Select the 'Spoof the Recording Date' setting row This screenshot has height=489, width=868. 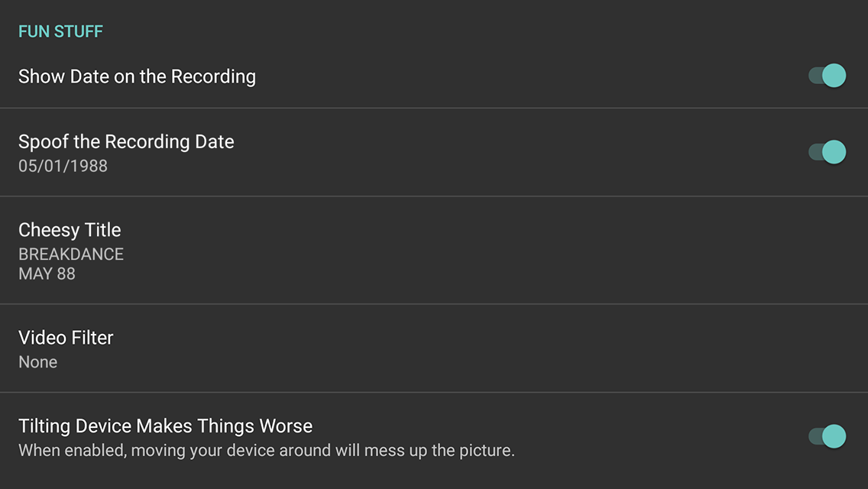(306, 152)
